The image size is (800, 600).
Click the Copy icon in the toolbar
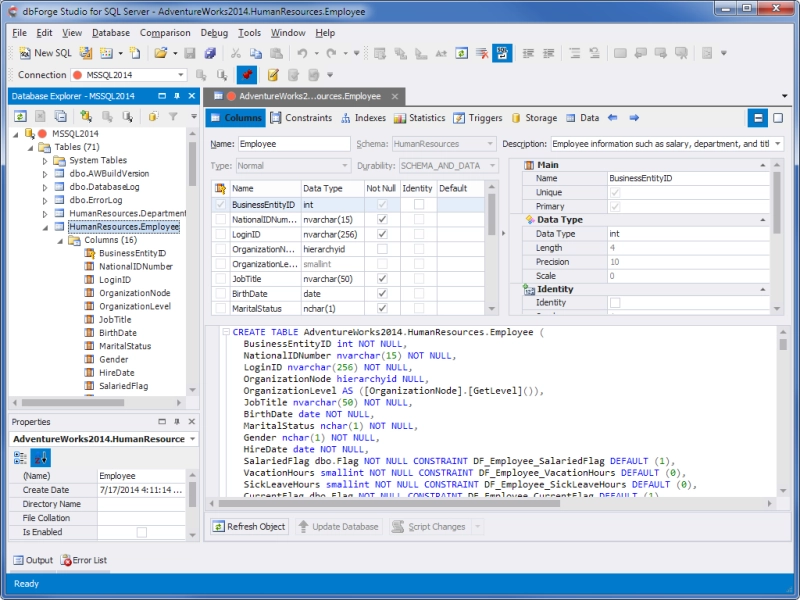pos(256,53)
